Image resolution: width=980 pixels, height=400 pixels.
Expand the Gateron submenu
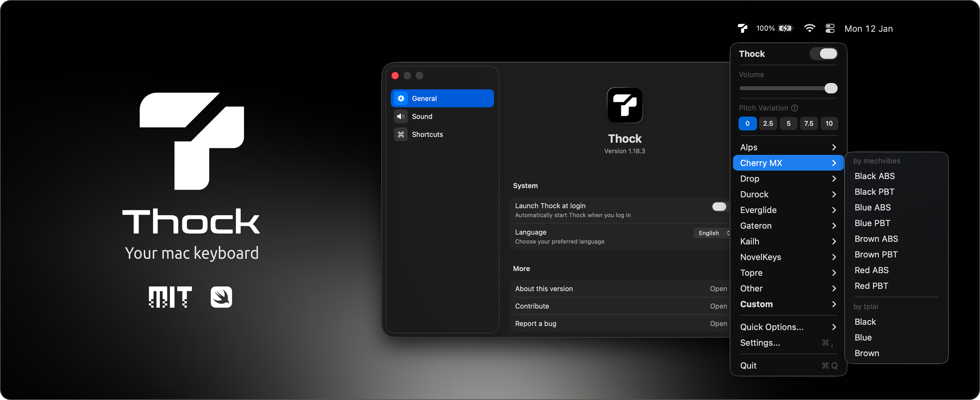788,226
